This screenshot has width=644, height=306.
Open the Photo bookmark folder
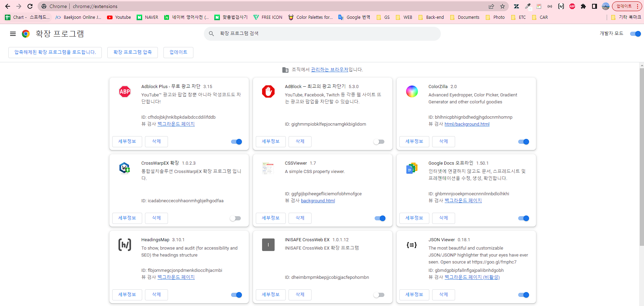[x=495, y=17]
